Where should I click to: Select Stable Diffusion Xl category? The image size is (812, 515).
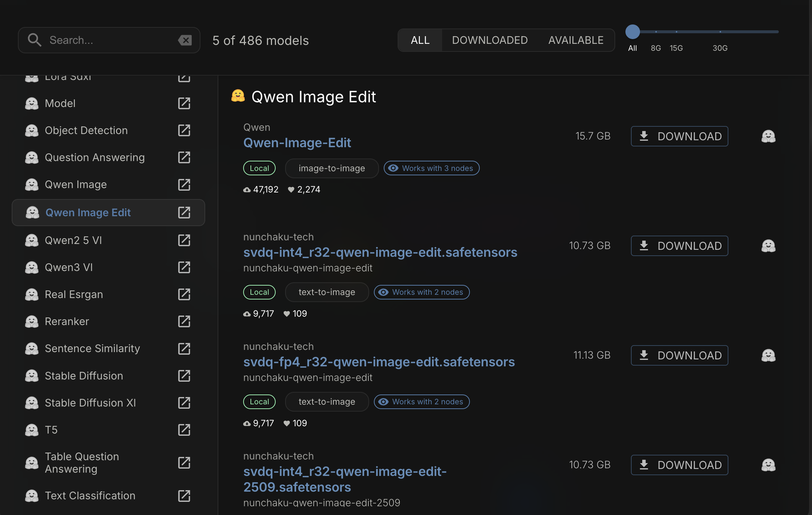pos(108,403)
